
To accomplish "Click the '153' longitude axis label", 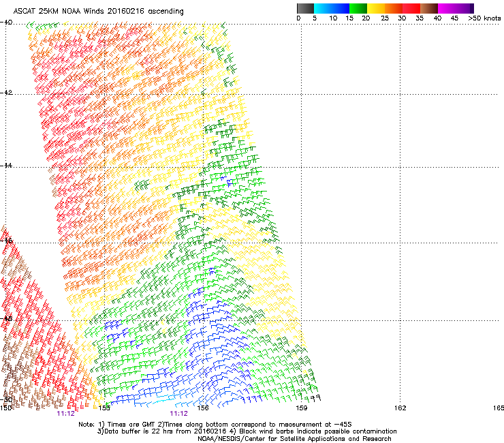I will point(104,408).
